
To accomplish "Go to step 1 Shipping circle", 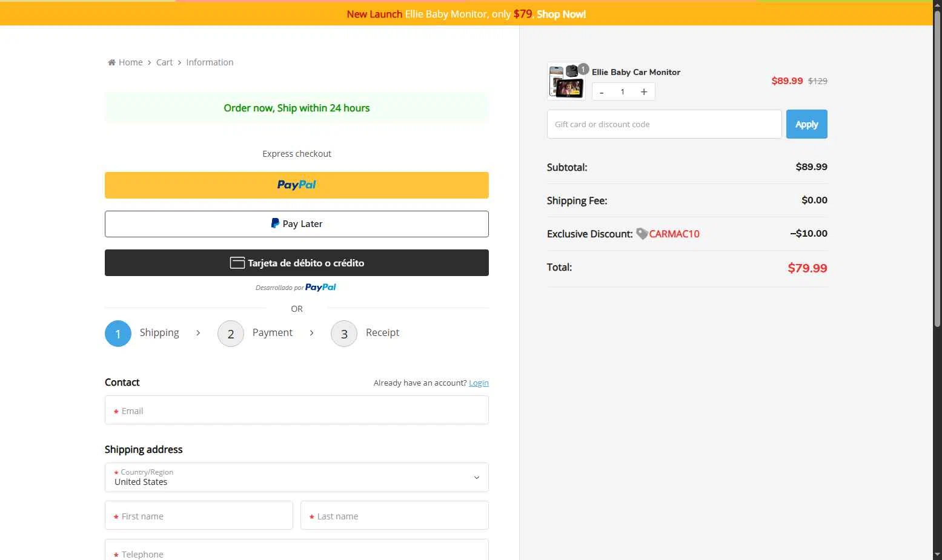I will (x=118, y=334).
